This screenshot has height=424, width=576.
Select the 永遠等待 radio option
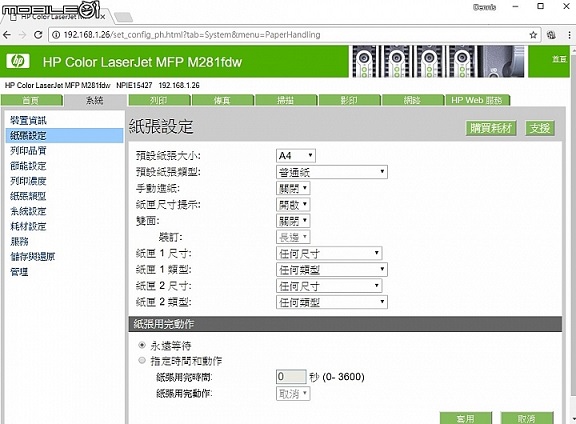pyautogui.click(x=142, y=345)
